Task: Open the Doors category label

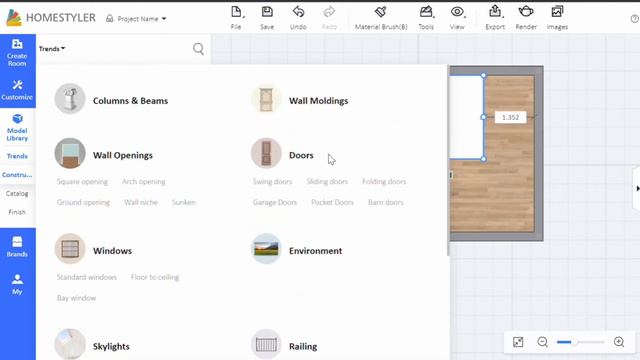Action: pyautogui.click(x=301, y=155)
